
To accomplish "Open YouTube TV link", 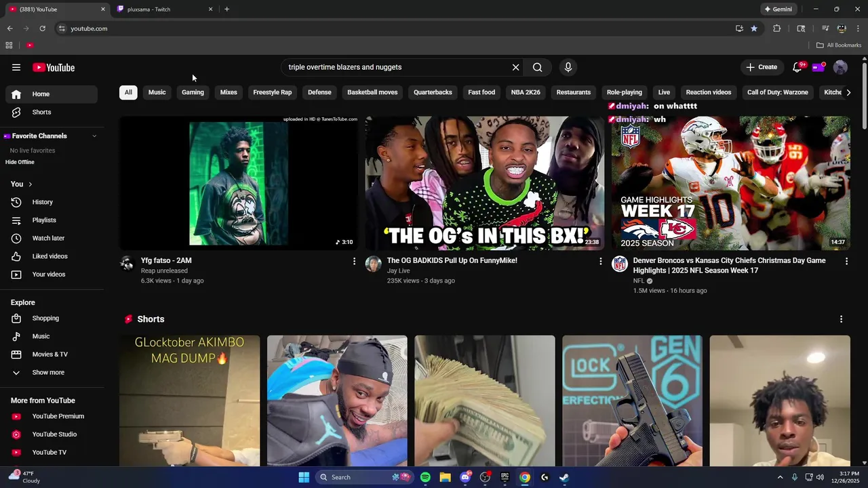I will click(x=52, y=452).
